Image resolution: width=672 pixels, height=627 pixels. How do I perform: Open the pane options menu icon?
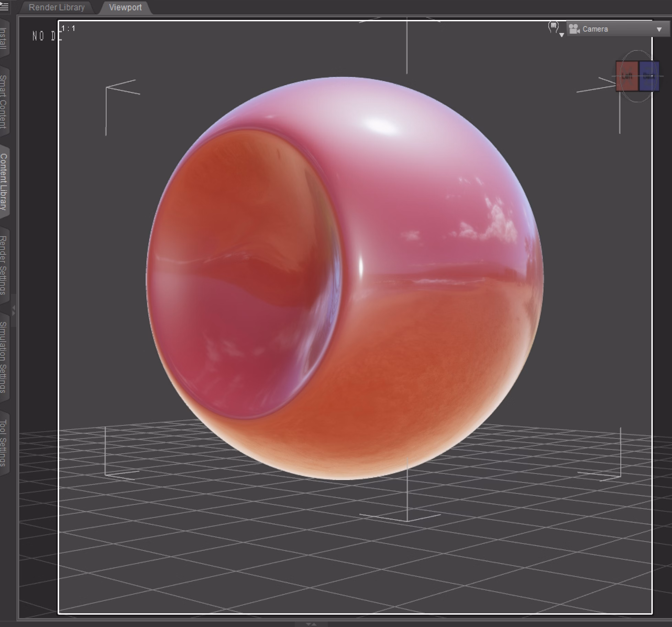coord(4,7)
